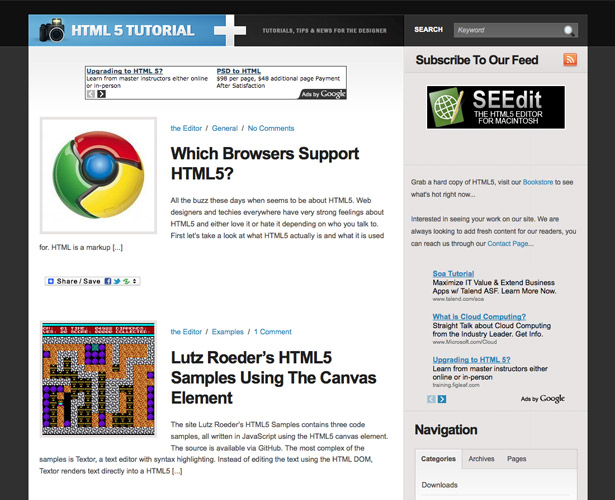Click previous arrow in top Google ad
This screenshot has width=615, height=500.
click(91, 94)
